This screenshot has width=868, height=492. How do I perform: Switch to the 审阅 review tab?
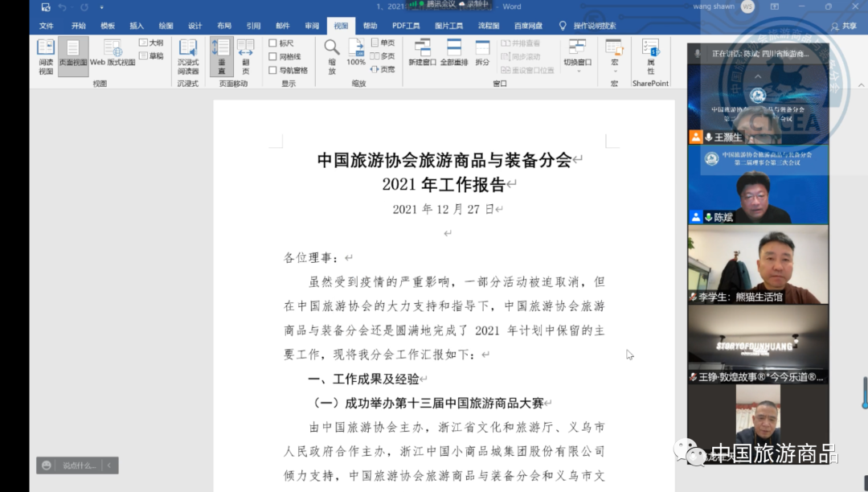312,26
